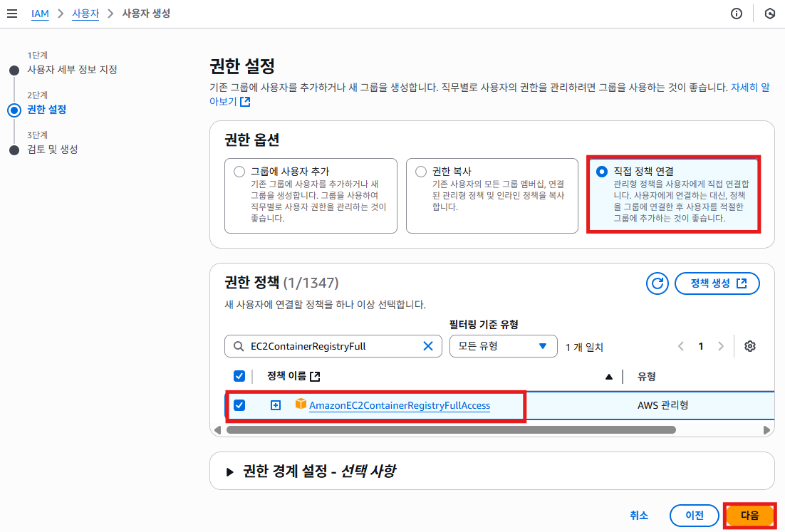Go to IAM breadcrumb
Viewport: 785px width, 532px height.
(x=40, y=14)
